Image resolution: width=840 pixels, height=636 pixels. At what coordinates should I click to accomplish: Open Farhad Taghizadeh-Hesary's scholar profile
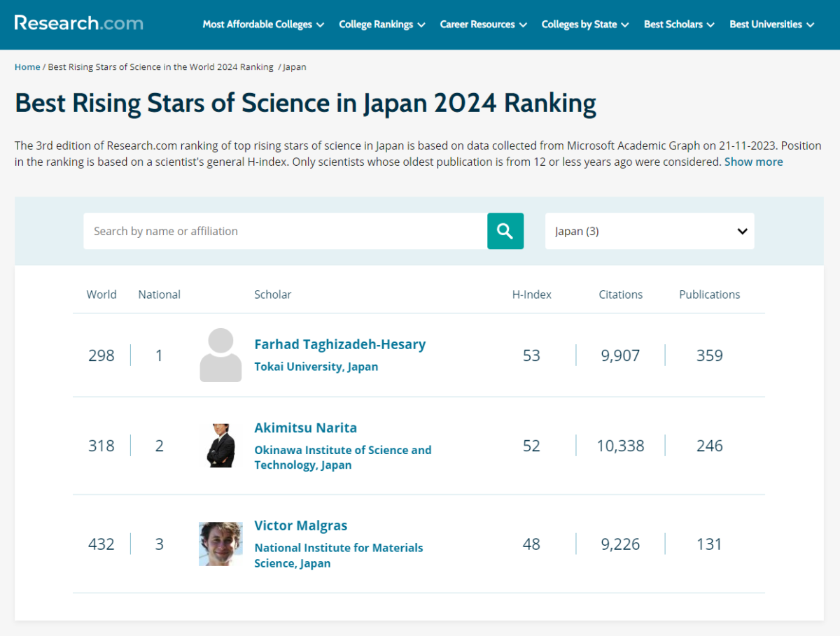pos(340,344)
